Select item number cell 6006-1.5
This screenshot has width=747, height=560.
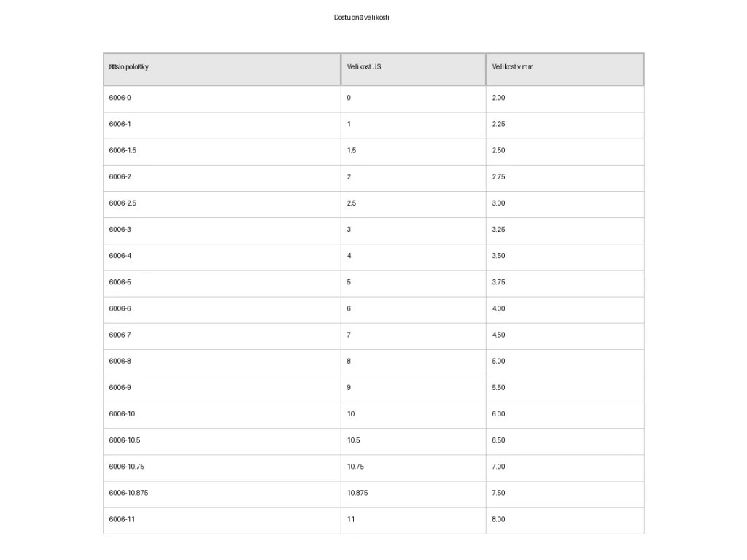click(123, 151)
